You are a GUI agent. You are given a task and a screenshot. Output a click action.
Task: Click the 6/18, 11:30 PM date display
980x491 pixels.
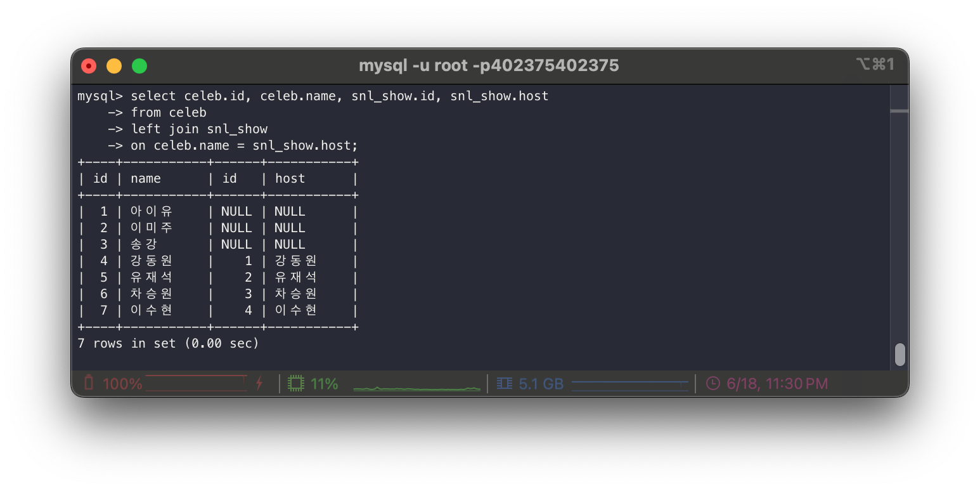point(778,384)
